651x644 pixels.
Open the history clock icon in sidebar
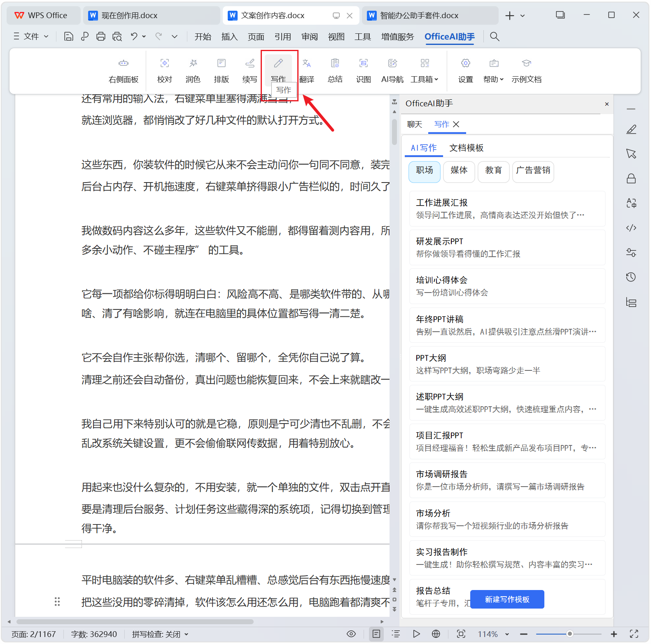[x=631, y=277]
